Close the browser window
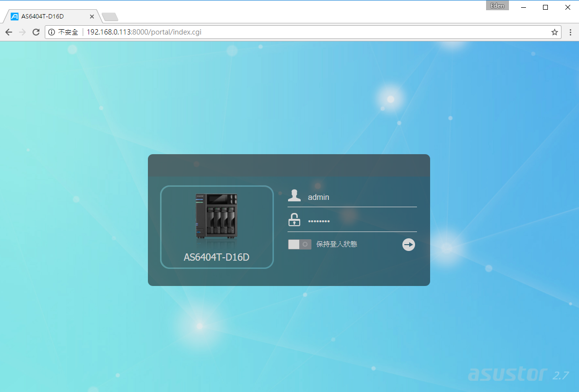 (567, 7)
